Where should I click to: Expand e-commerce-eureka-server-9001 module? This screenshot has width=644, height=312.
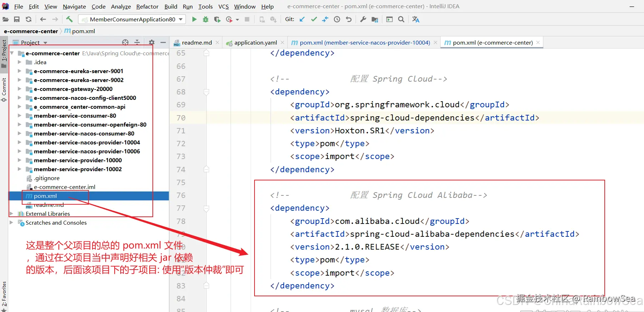(x=20, y=71)
